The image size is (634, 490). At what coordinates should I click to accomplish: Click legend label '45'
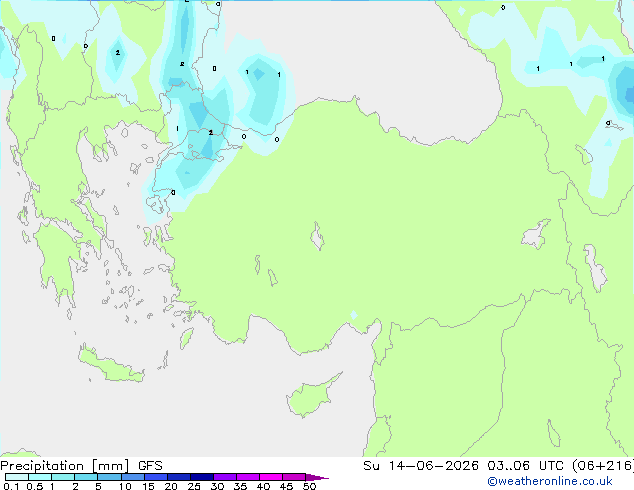(286, 486)
